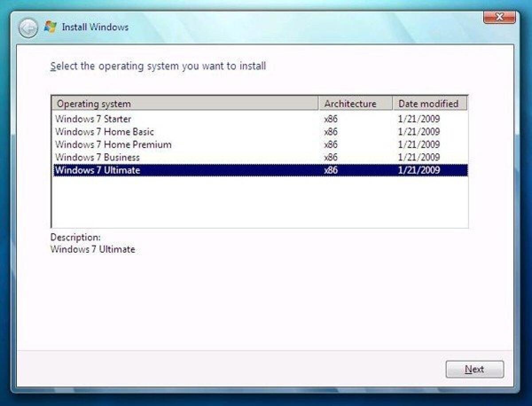Close the Install Windows dialog
The image size is (532, 406).
500,17
